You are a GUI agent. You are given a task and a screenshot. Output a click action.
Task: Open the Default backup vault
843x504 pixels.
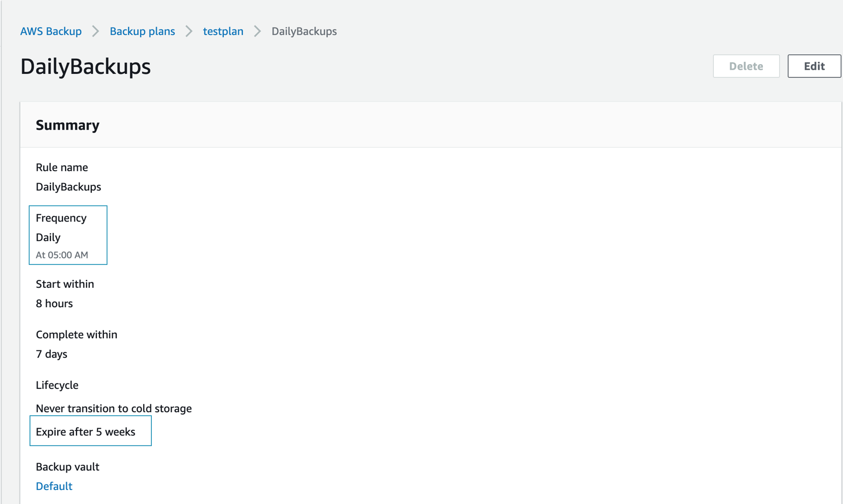[x=54, y=486]
